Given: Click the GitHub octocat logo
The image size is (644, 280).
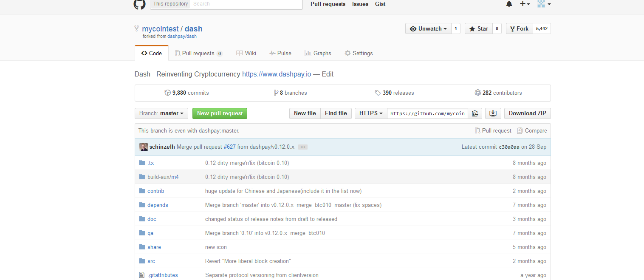Looking at the screenshot, I should pos(140,4).
